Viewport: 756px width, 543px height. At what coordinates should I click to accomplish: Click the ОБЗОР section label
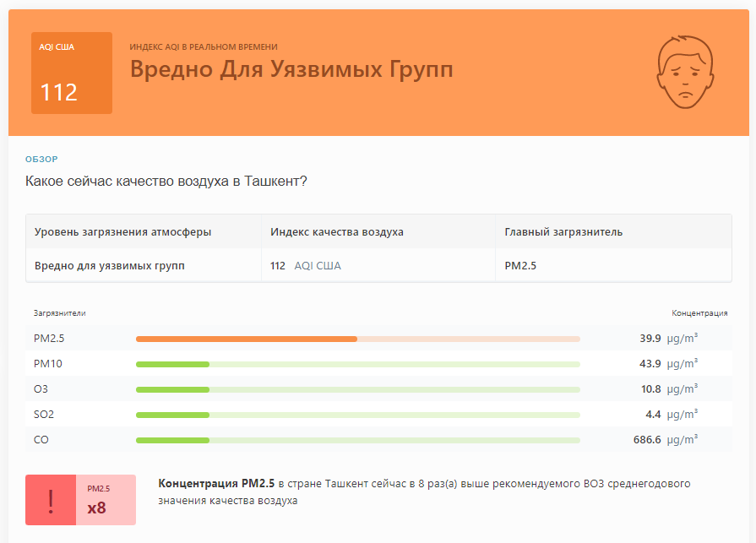[x=41, y=159]
